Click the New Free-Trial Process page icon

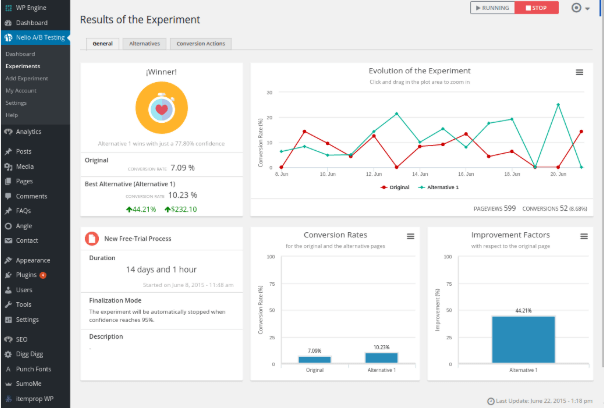[x=92, y=238]
